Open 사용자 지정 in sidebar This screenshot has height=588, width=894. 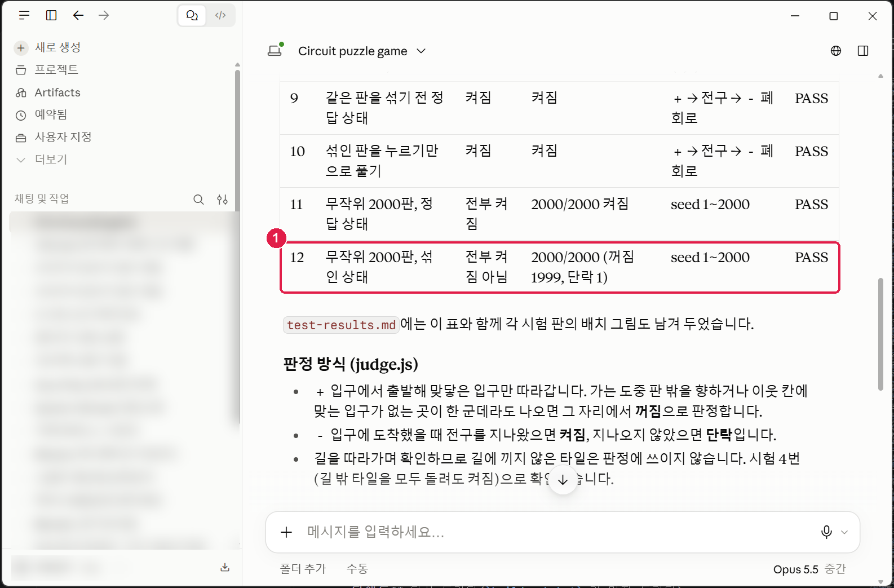63,138
